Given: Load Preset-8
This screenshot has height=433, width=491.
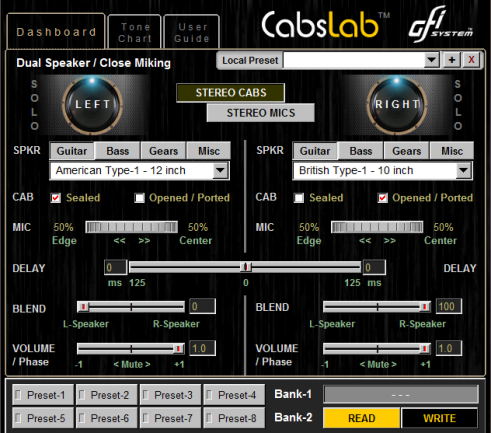Looking at the screenshot, I should pos(234,418).
